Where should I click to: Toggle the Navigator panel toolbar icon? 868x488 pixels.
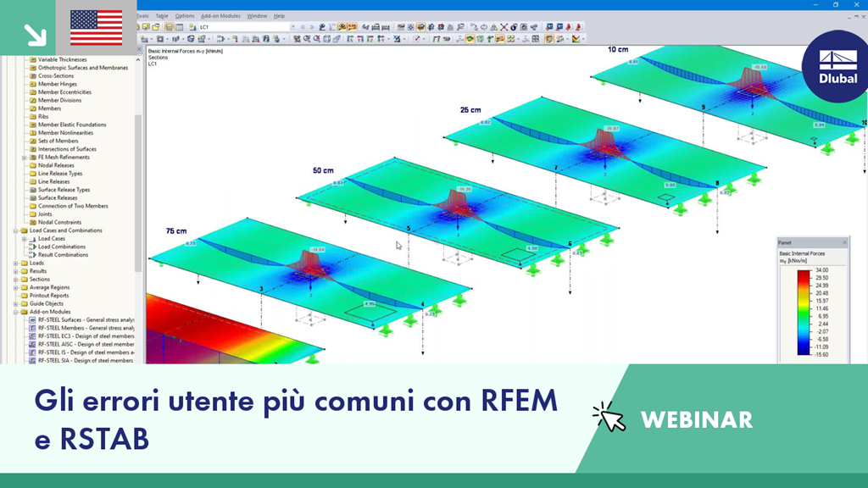click(x=169, y=27)
